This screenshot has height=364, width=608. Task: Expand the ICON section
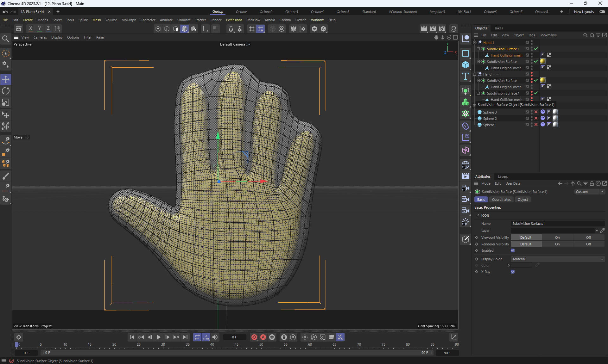pyautogui.click(x=478, y=215)
